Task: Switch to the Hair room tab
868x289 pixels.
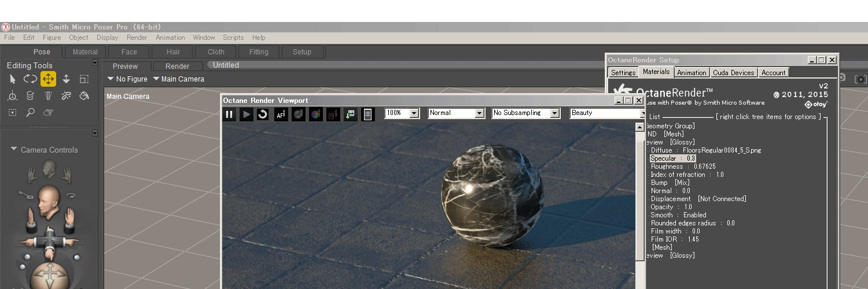Action: coord(173,51)
